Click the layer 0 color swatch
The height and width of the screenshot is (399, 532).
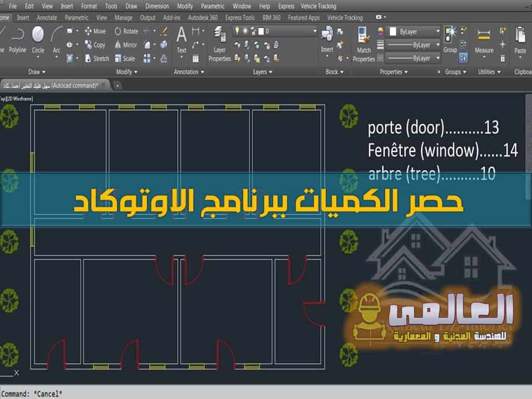coord(261,31)
